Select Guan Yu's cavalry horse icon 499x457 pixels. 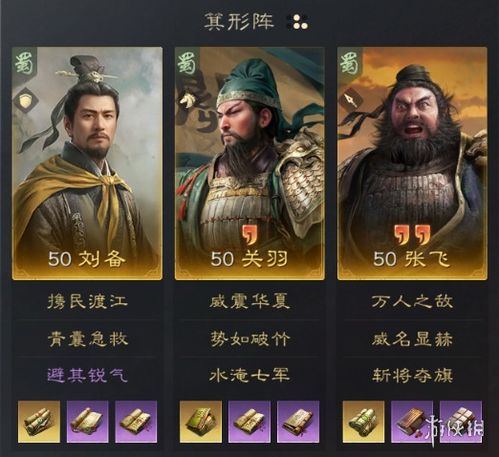pyautogui.click(x=187, y=100)
